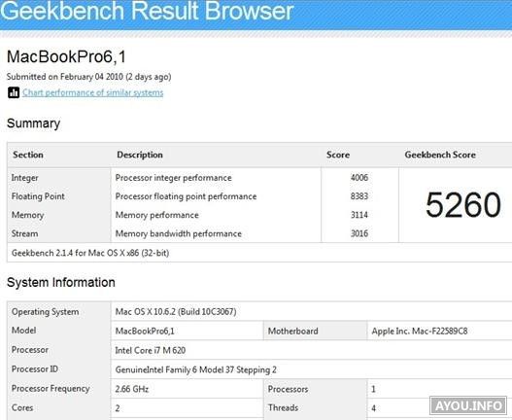Click the Score column header

pos(338,155)
